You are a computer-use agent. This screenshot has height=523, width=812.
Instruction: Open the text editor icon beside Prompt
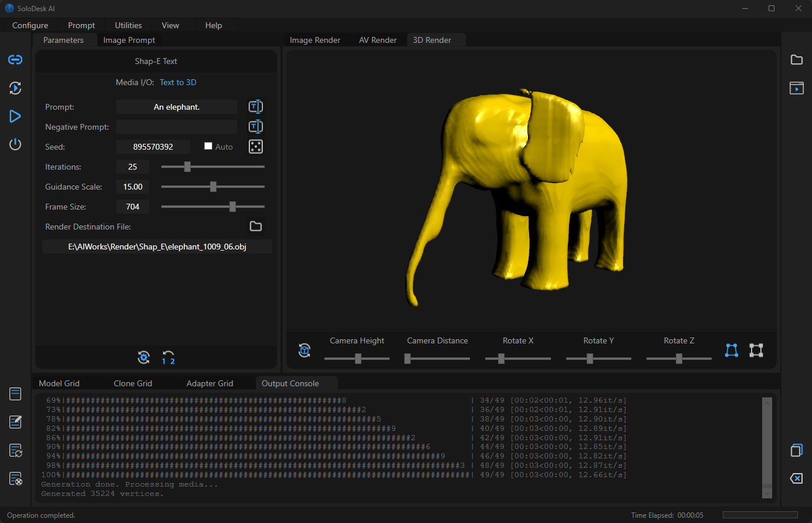[x=256, y=107]
